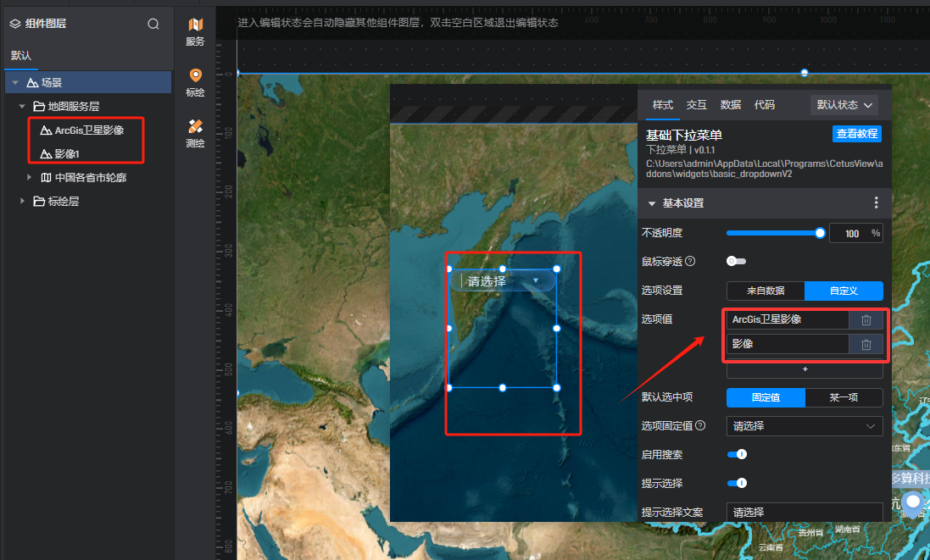Switch to the 数据 tab
This screenshot has height=560, width=930.
point(731,105)
